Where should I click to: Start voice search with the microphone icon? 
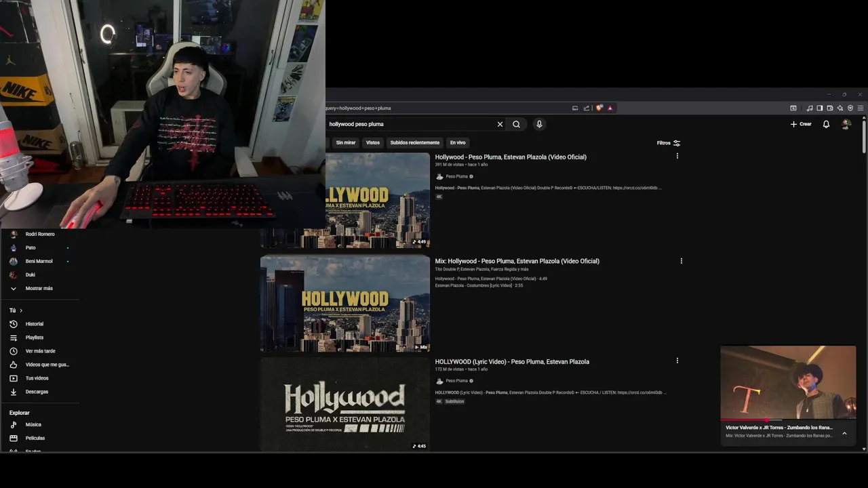[539, 124]
